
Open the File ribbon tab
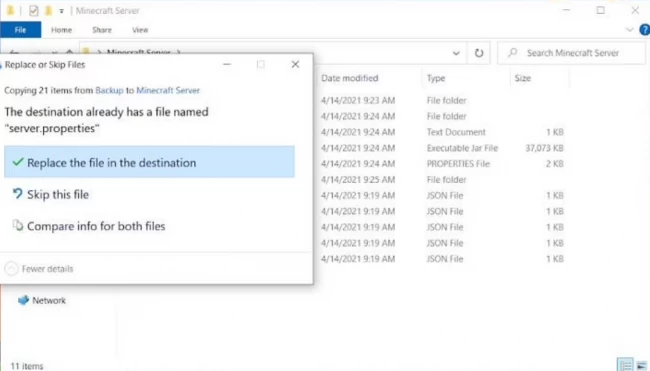tap(20, 30)
